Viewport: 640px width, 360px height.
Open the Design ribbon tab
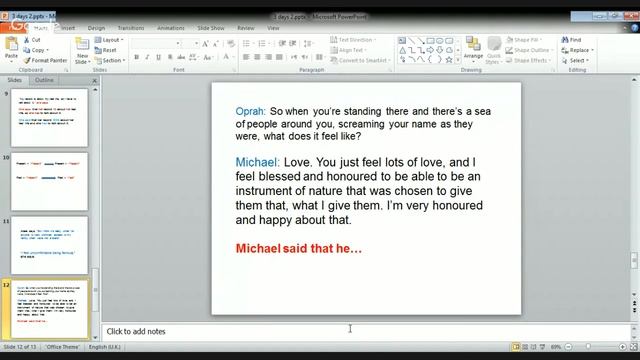(96, 28)
